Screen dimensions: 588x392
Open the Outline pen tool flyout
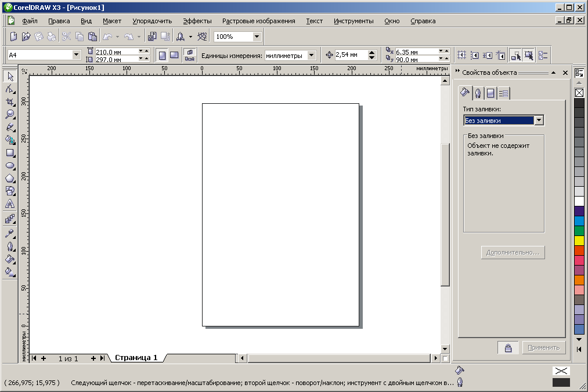pyautogui.click(x=10, y=246)
